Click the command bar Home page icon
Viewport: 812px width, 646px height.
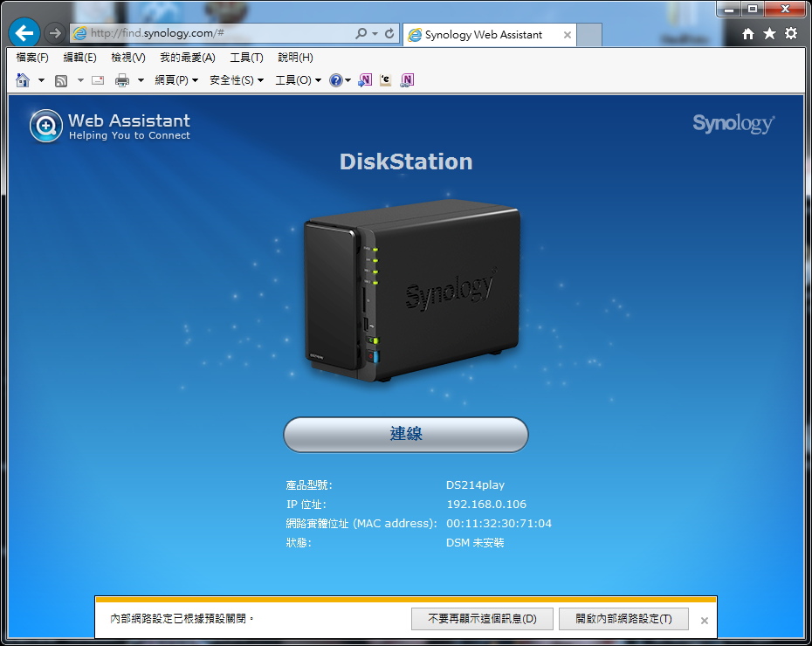pos(23,80)
